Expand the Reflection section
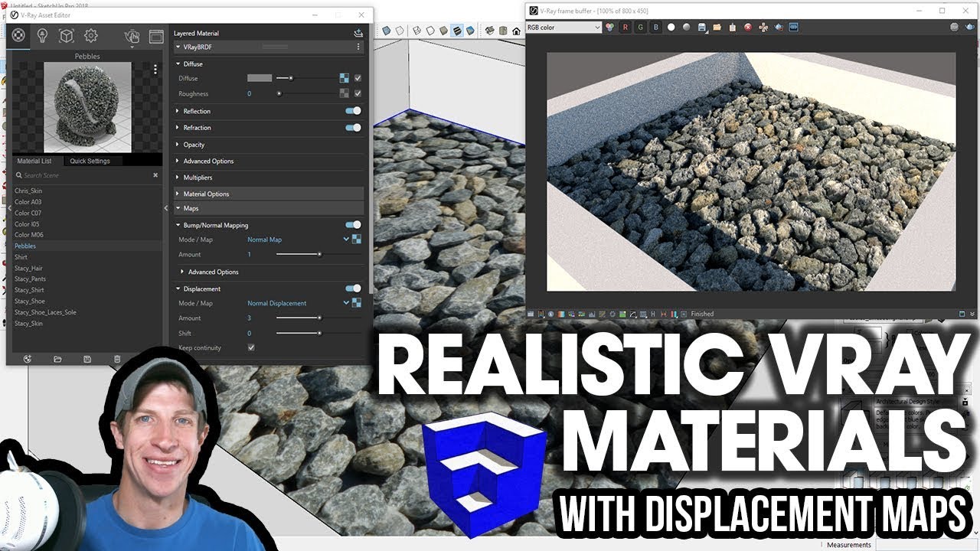980x551 pixels. tap(178, 112)
